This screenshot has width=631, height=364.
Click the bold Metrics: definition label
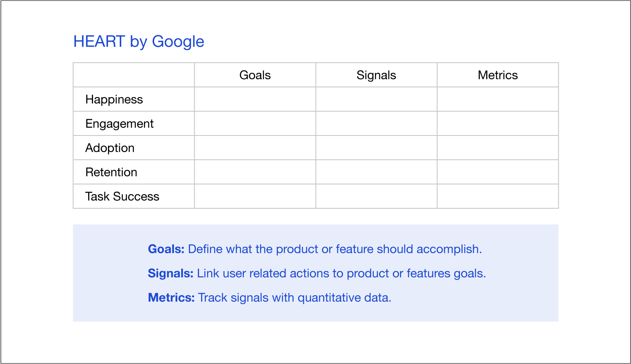[x=172, y=298]
